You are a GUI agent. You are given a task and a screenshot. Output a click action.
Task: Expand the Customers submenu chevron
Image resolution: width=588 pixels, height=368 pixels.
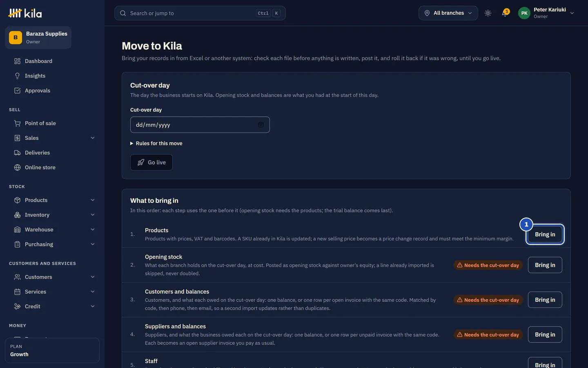click(93, 277)
